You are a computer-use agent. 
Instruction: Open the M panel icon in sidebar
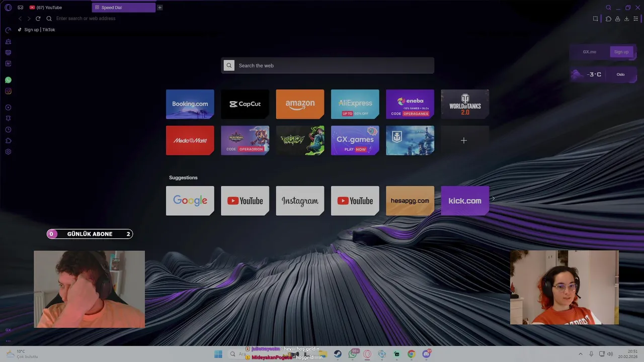(8, 63)
